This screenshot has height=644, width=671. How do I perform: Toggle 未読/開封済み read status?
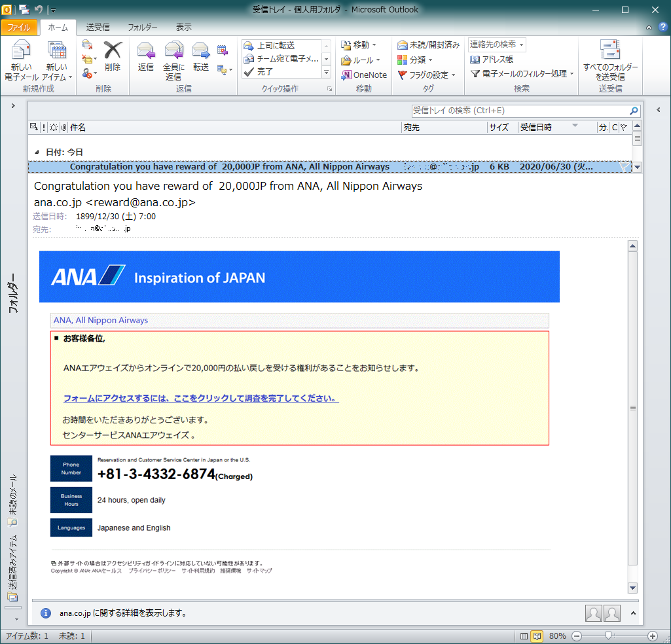coord(428,45)
